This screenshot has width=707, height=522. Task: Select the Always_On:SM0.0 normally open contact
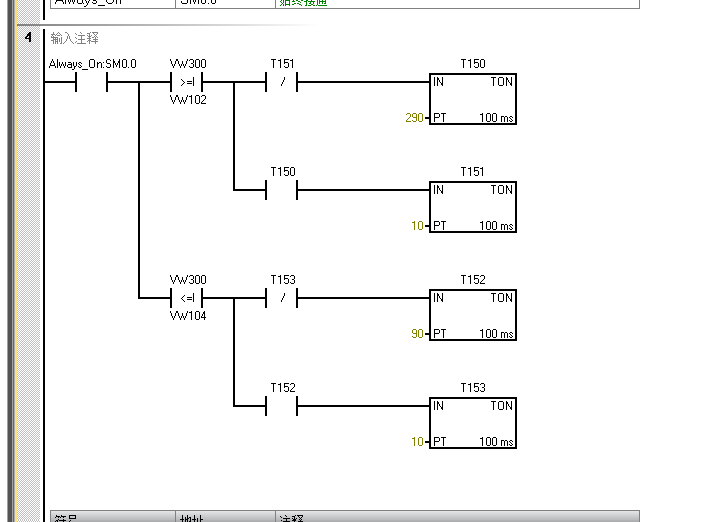tap(92, 82)
